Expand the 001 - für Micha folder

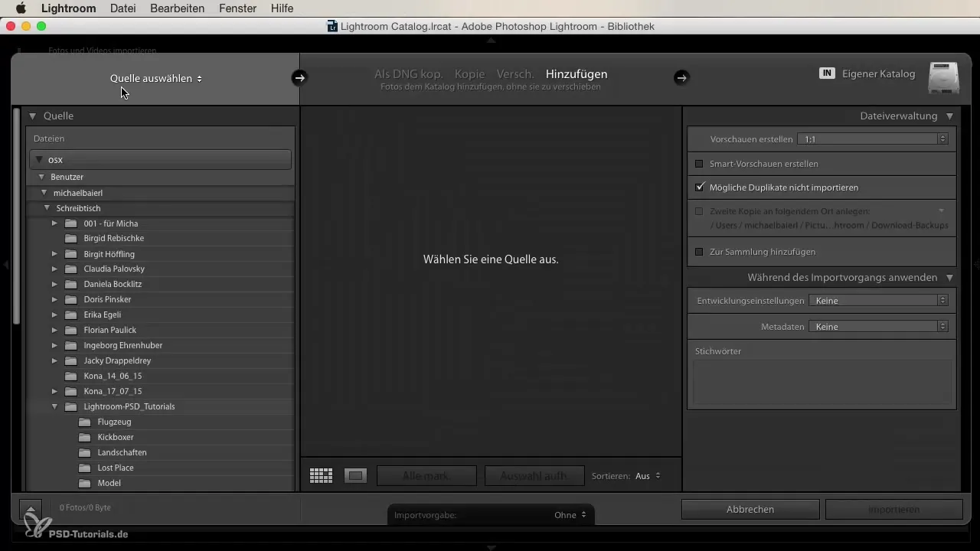(x=55, y=223)
